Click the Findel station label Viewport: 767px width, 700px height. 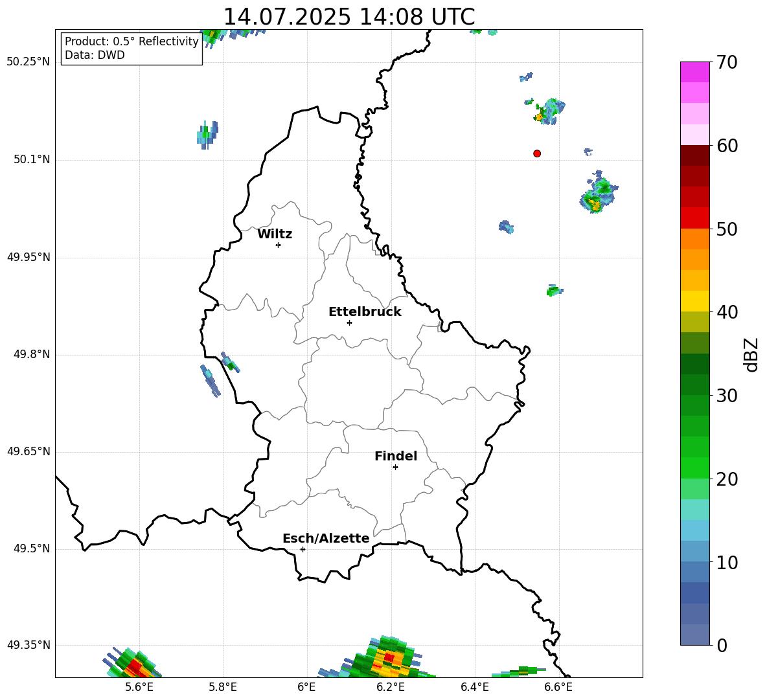pyautogui.click(x=396, y=456)
